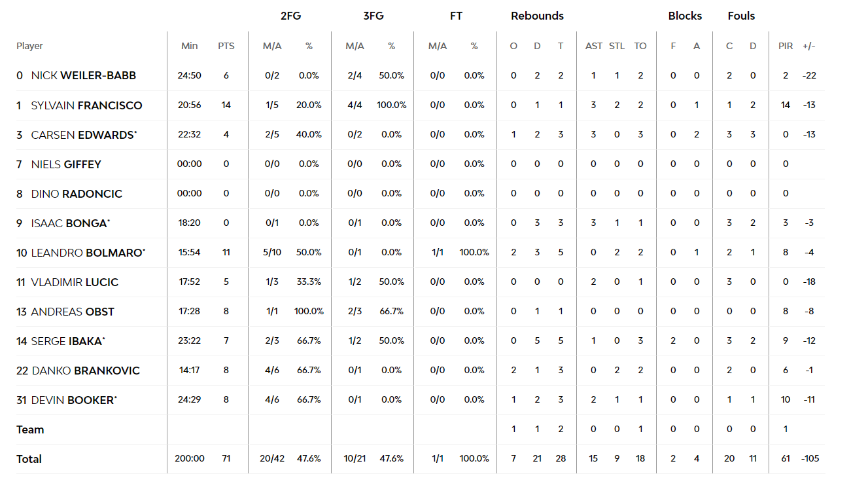Select Andreas Obst from the roster
This screenshot has width=868, height=493.
(x=73, y=312)
